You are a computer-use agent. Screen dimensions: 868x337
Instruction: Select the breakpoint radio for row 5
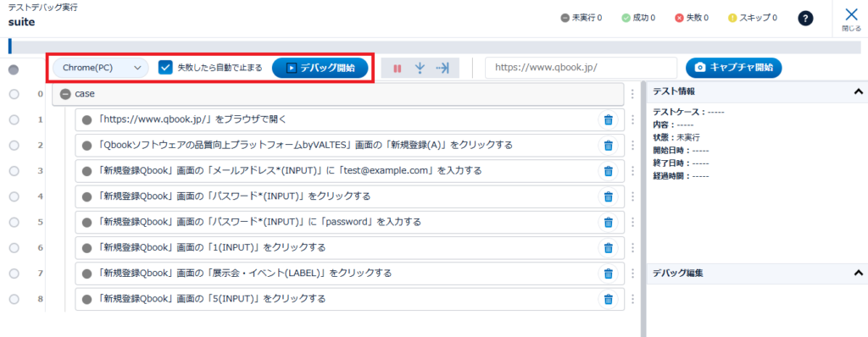click(14, 222)
